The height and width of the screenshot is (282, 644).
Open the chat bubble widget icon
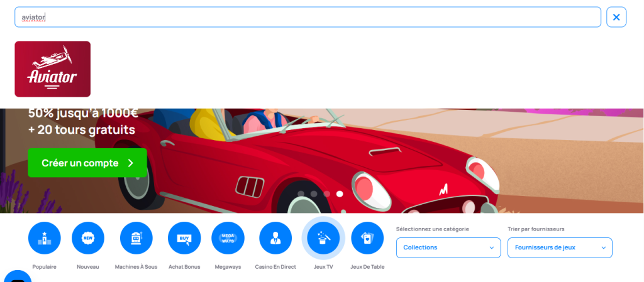(x=18, y=277)
